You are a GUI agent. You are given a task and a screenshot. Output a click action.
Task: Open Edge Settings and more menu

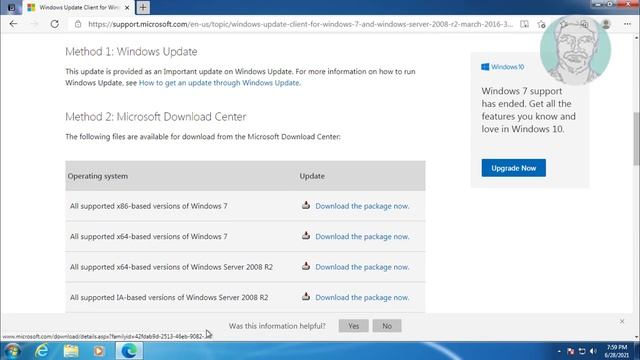click(627, 24)
